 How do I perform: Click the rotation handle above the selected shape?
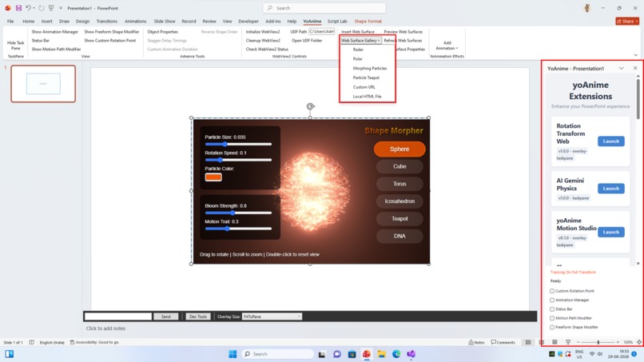[311, 106]
